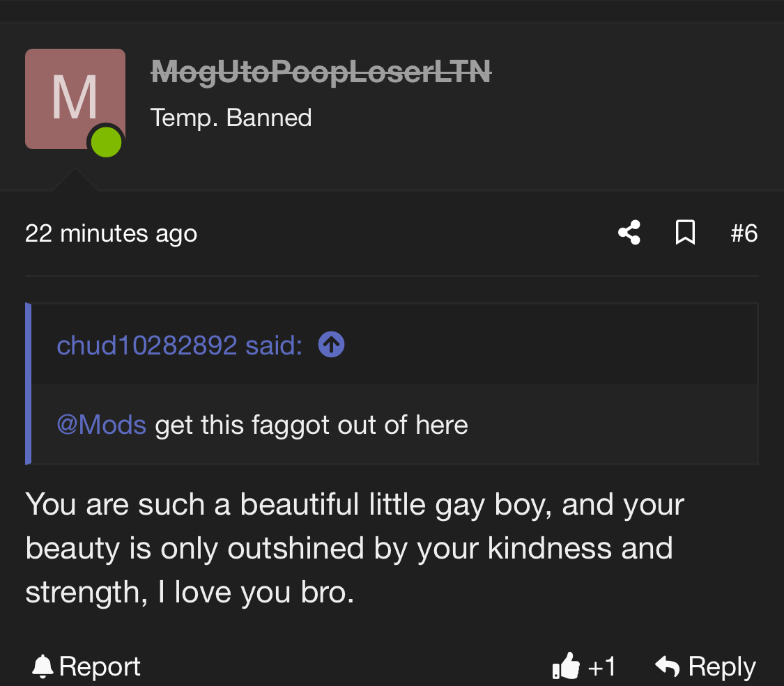Click the curved reply arrow icon

(x=668, y=666)
